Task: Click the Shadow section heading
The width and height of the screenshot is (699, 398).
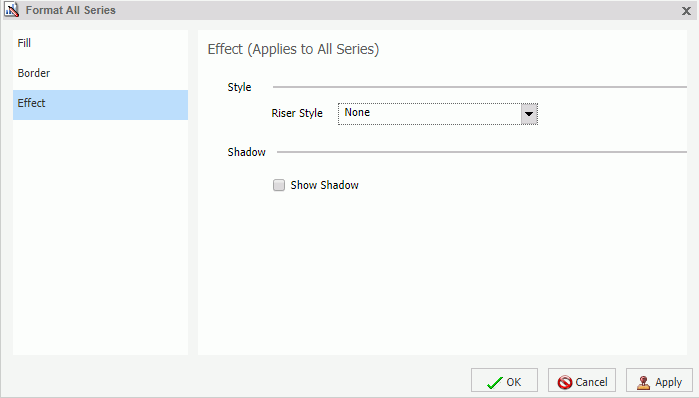Action: click(247, 152)
